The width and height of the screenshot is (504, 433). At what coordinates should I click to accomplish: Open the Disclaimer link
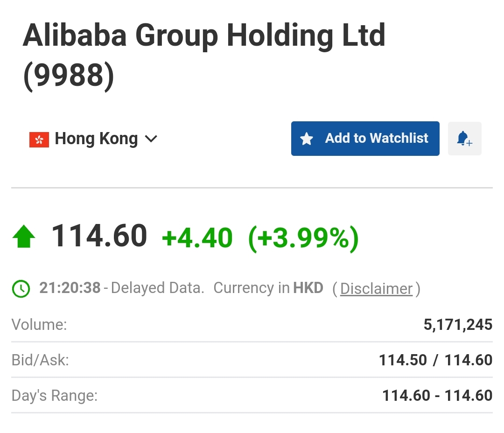(377, 289)
